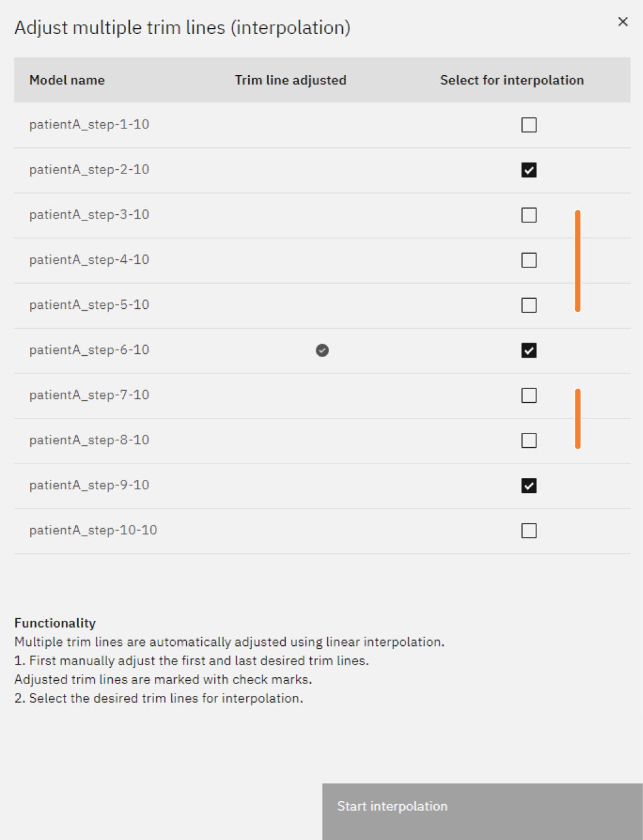Uncheck the patientA_step-9-10 checkbox
Image resolution: width=643 pixels, height=840 pixels.
529,486
